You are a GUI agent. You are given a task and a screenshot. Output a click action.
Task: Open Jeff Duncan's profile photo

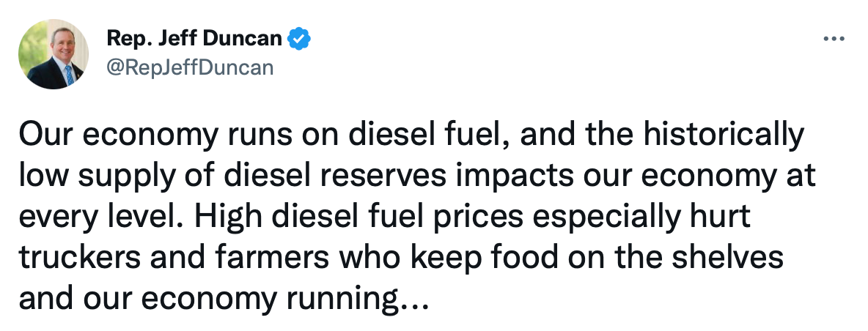pos(52,53)
